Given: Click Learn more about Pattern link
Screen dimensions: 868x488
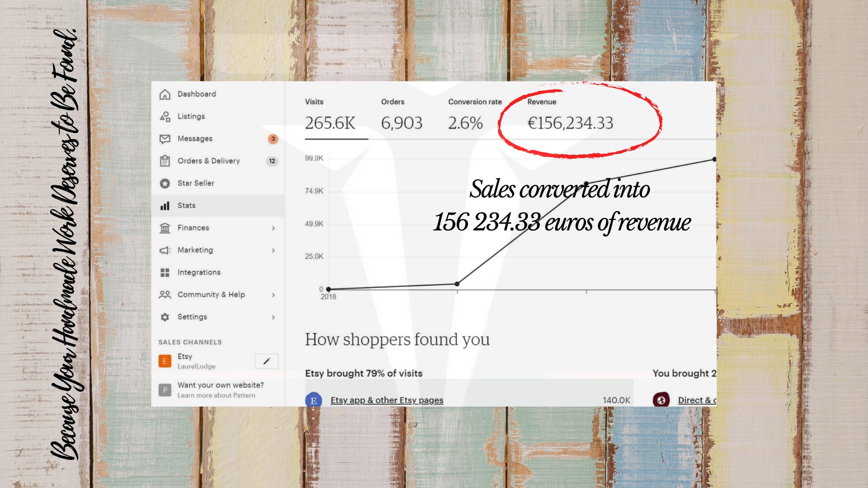Looking at the screenshot, I should click(216, 395).
